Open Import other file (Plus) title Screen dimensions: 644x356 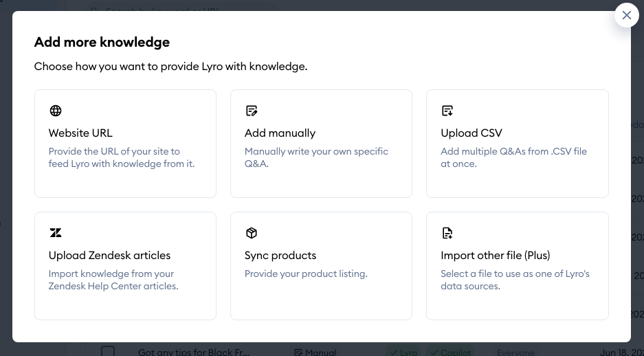click(x=495, y=256)
